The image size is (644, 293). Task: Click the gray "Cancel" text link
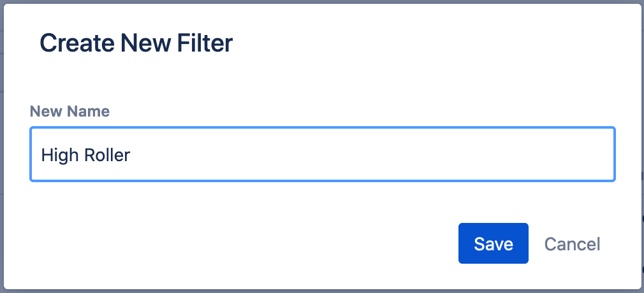[571, 244]
